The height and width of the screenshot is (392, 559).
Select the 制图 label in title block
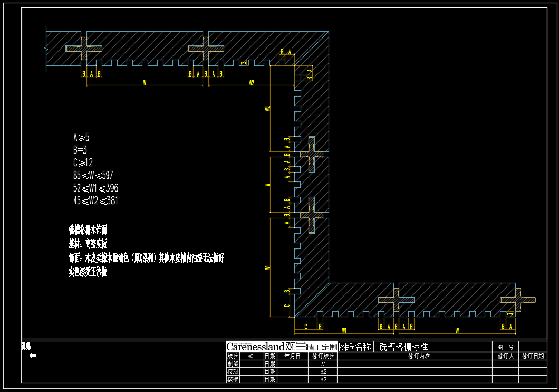(x=233, y=364)
